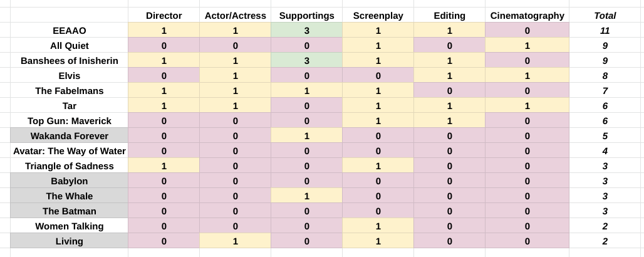Select All Quiet's Cinematography cell
644x257 pixels.
coord(527,46)
